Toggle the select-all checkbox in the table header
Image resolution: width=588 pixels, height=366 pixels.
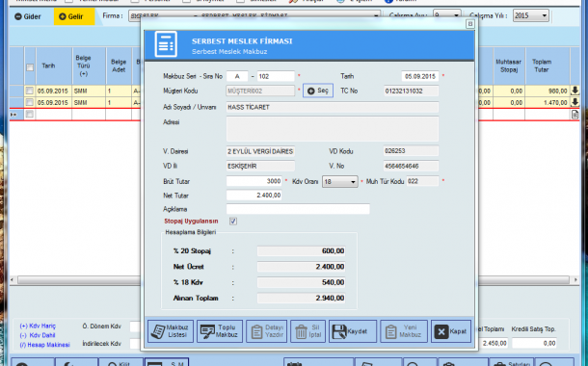(x=30, y=67)
